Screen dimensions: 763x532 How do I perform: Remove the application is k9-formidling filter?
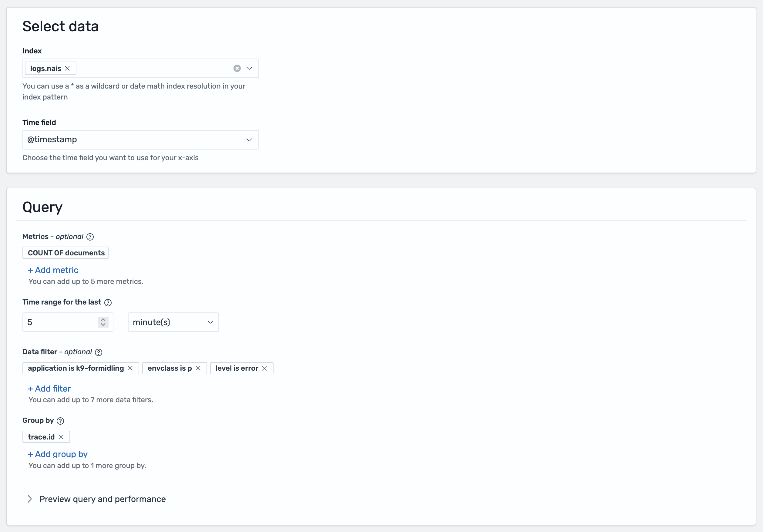click(130, 368)
